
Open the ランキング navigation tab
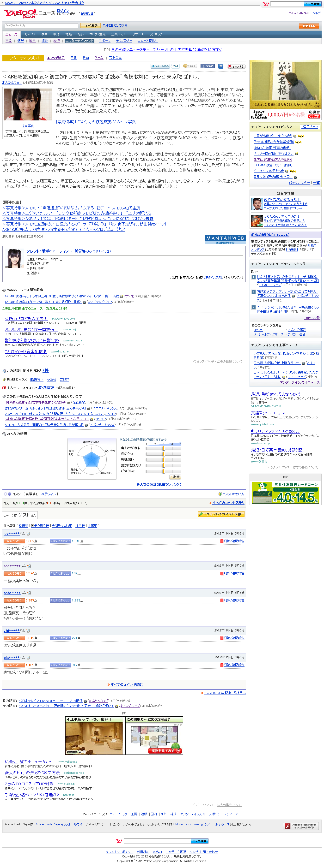(x=156, y=34)
